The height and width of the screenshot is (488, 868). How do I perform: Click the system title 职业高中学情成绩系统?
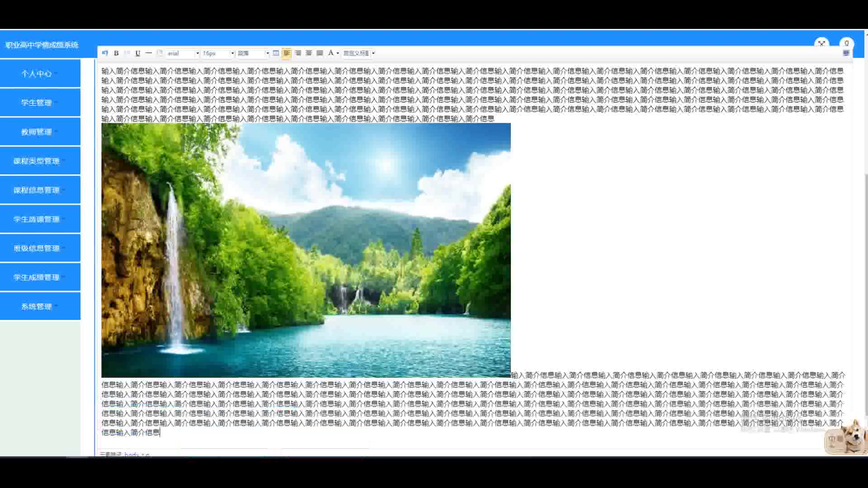[x=42, y=45]
